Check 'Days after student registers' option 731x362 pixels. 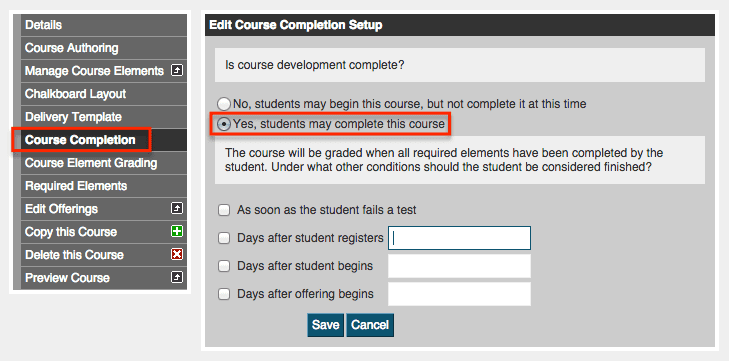coord(224,238)
